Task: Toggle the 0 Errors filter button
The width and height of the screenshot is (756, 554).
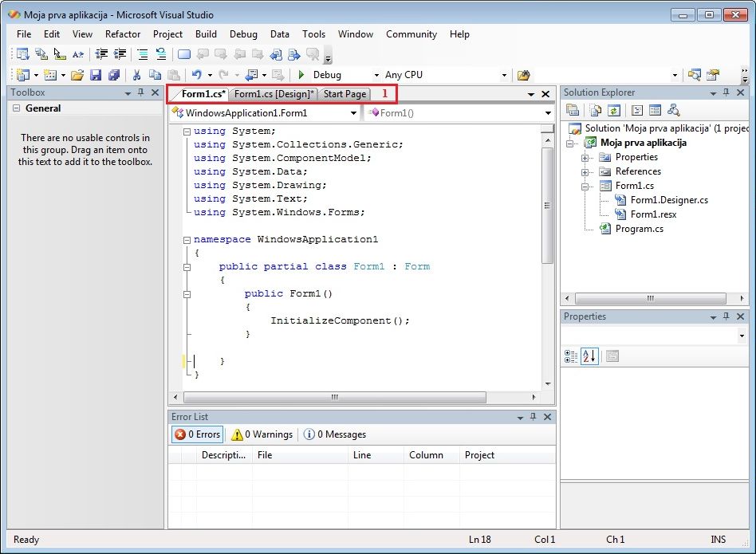Action: tap(198, 434)
